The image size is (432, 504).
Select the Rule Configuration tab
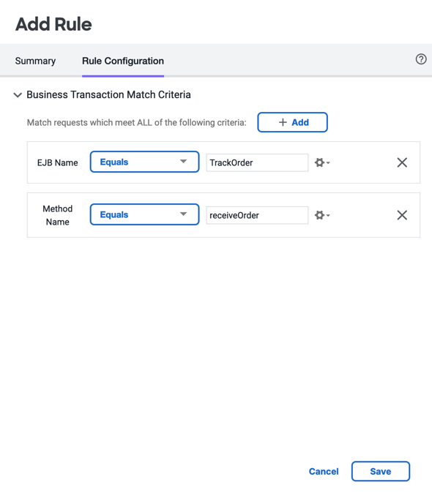(123, 61)
